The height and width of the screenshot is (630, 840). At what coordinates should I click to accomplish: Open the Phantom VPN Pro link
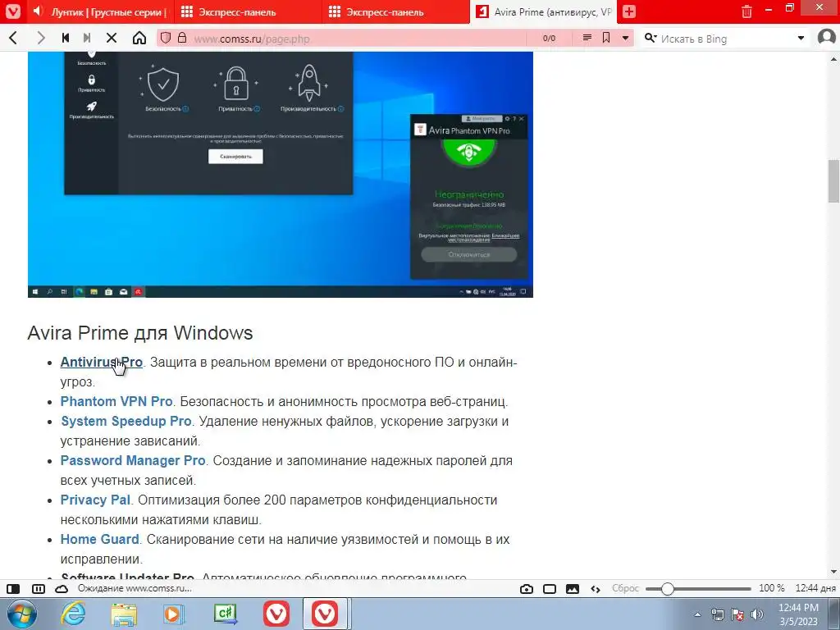(x=116, y=401)
